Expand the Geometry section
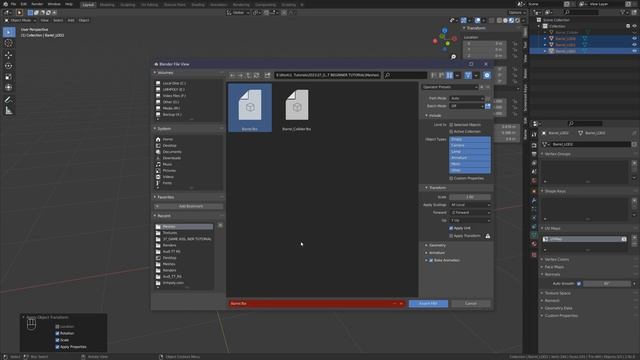Screen dimensions: 640x360 [437, 245]
